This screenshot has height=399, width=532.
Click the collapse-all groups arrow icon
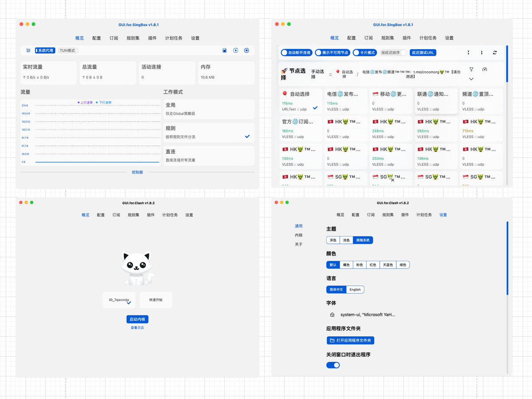tap(481, 52)
